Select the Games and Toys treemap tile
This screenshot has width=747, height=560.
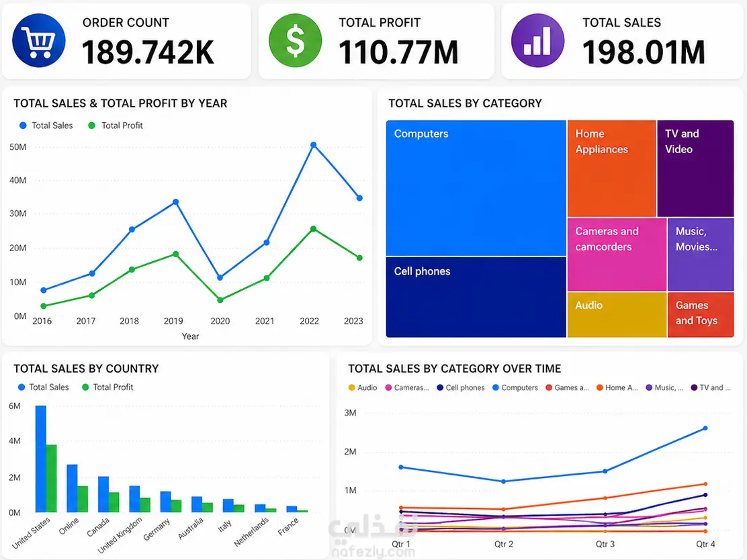701,315
